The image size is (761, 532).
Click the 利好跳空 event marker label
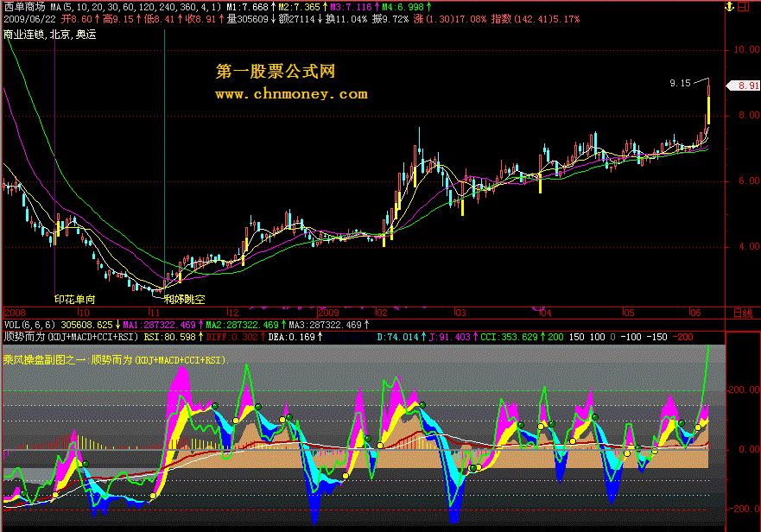click(184, 300)
